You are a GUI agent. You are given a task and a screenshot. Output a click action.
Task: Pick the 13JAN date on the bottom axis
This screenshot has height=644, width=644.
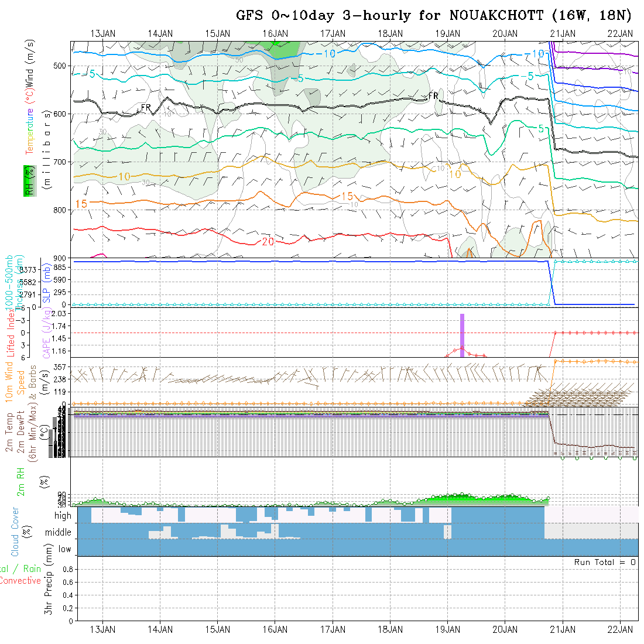(x=103, y=629)
